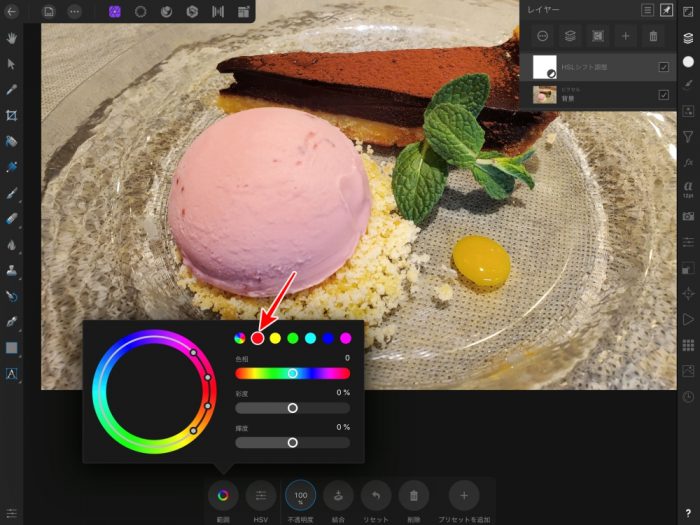Open the help question mark

point(688,513)
